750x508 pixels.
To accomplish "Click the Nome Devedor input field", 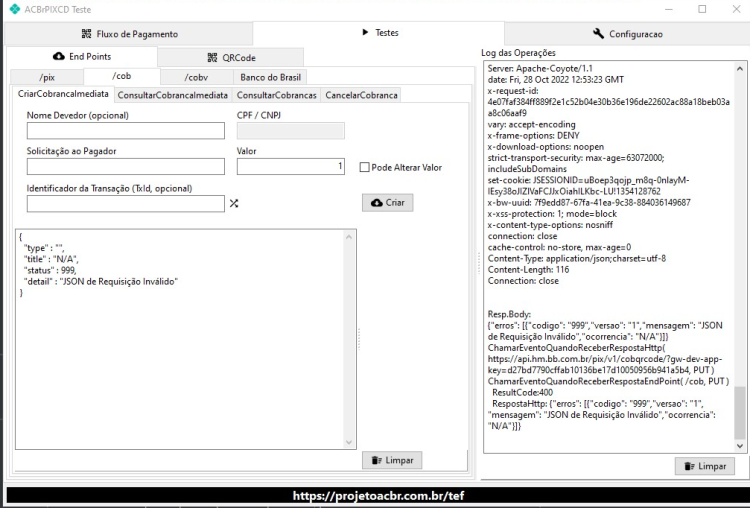I will pos(126,131).
